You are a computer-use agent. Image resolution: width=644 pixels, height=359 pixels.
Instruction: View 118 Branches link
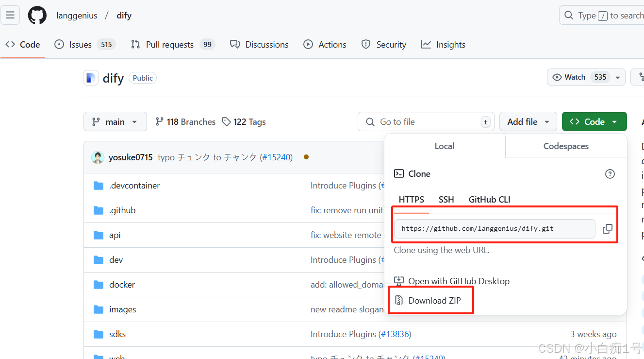[185, 122]
